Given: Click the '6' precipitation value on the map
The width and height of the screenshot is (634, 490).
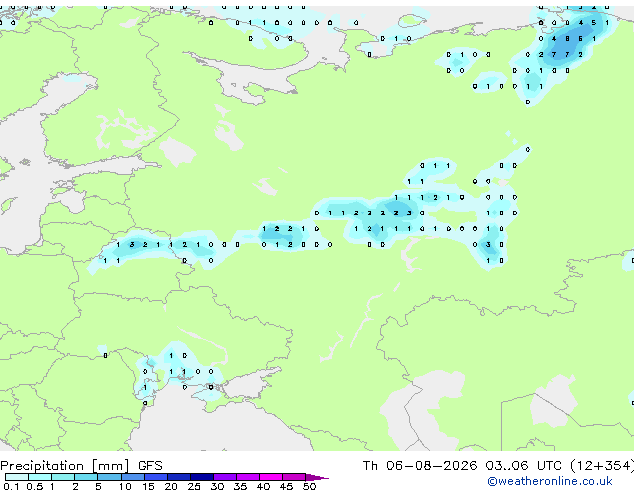Looking at the screenshot, I should click(581, 39).
